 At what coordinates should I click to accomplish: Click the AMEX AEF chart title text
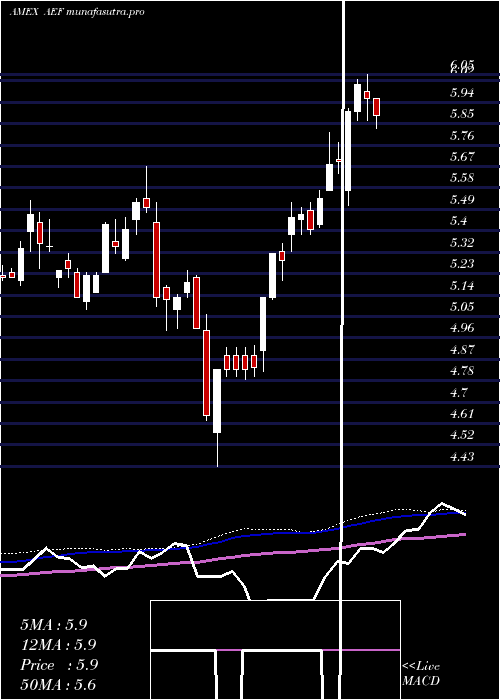(x=77, y=12)
